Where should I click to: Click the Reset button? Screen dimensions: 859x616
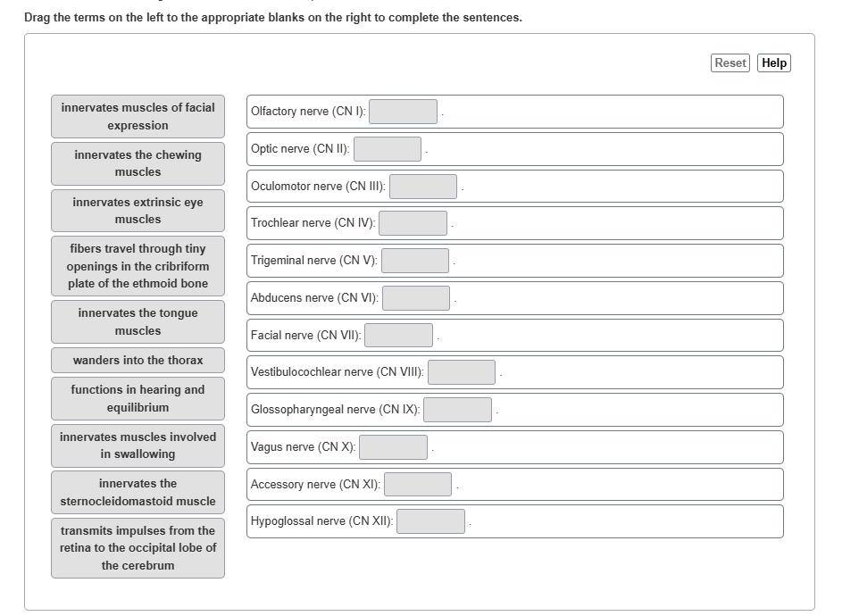(x=730, y=62)
